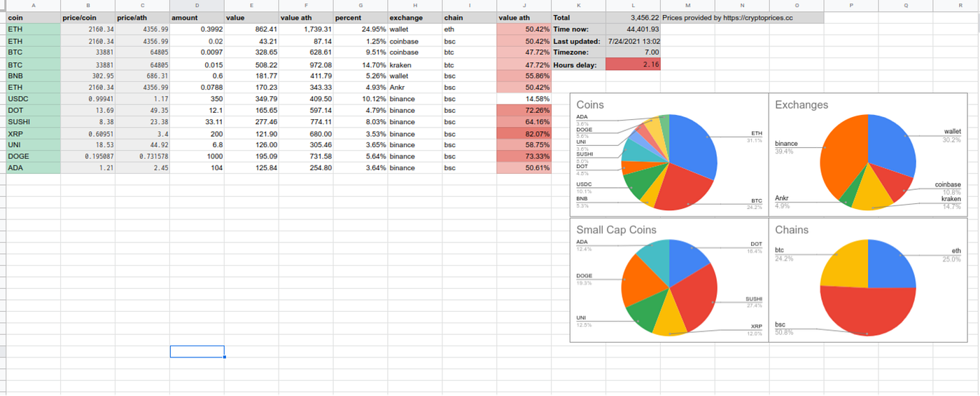980x396 pixels.
Task: Select the percent cell 24.95%
Action: point(360,29)
